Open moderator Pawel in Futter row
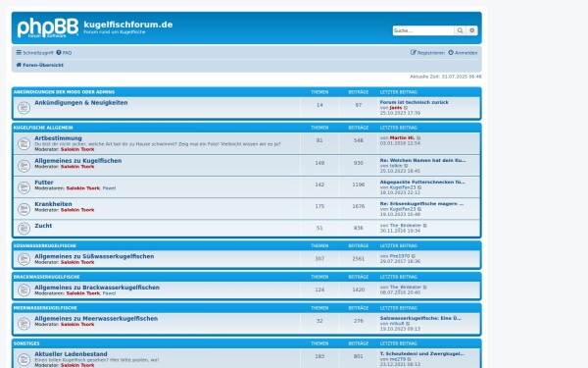The width and height of the screenshot is (588, 368). [109, 188]
